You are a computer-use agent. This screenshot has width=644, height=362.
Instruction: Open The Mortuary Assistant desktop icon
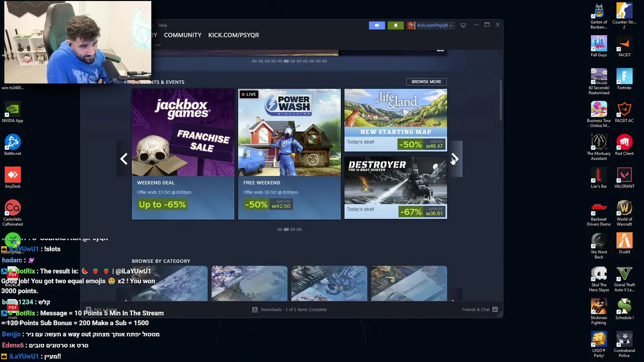[x=599, y=148]
